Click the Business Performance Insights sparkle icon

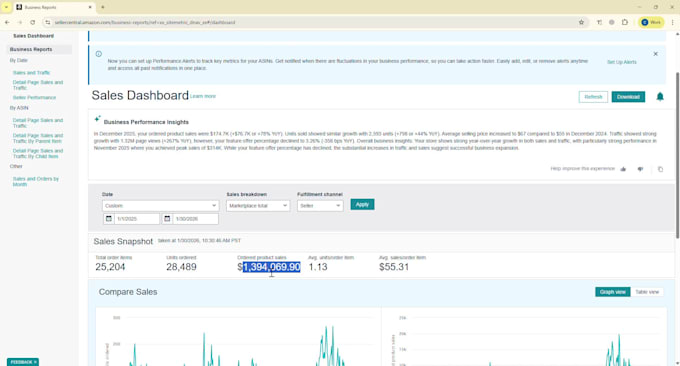click(98, 118)
